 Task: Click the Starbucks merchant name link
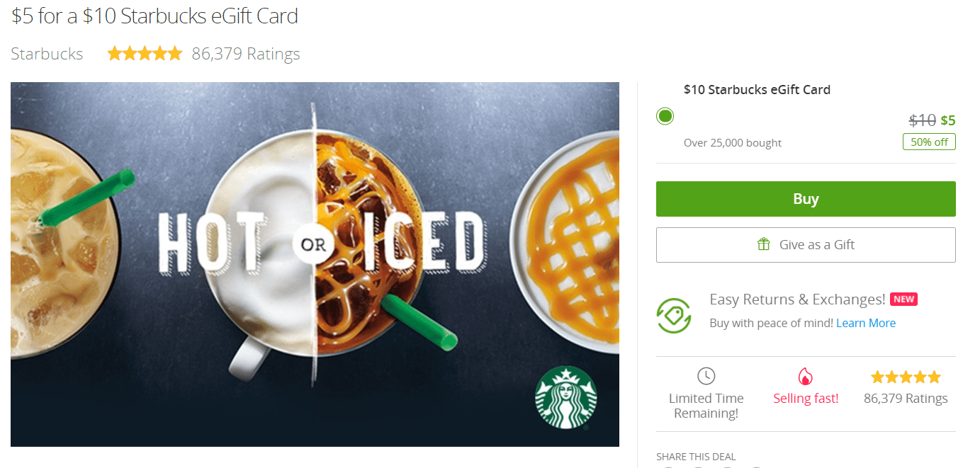point(46,52)
